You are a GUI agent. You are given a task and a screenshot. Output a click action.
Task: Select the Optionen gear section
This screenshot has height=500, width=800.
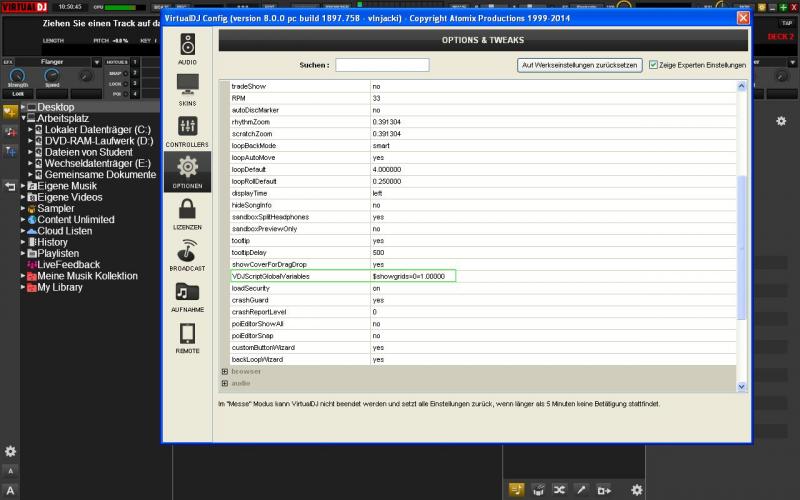tap(187, 172)
